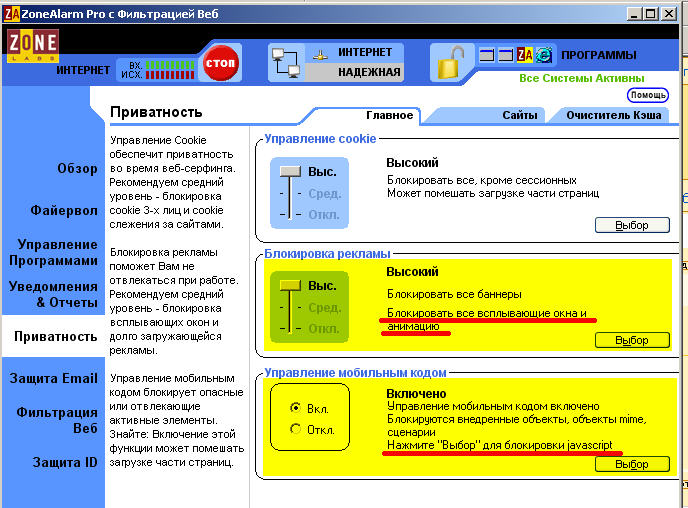The image size is (688, 508).
Task: Click the Блокировка рекламы group title
Action: pos(327,254)
